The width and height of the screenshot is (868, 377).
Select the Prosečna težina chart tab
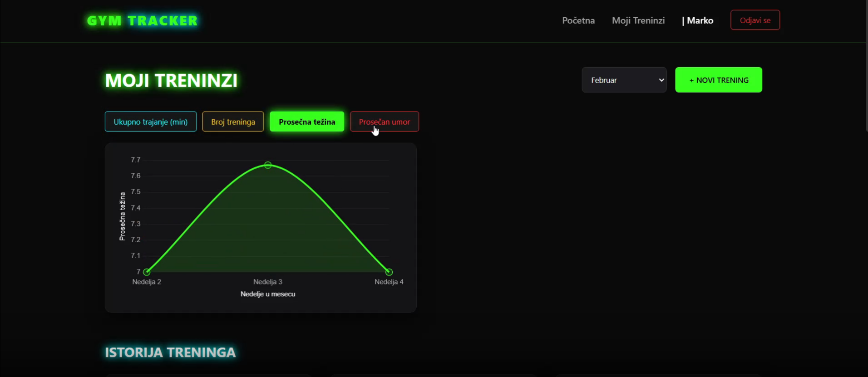307,122
